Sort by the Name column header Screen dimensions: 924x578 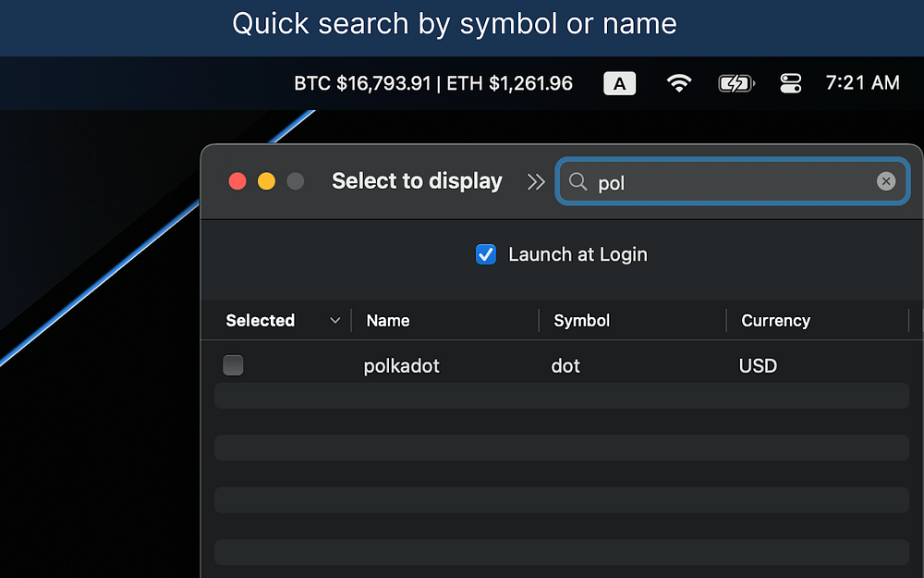(x=388, y=321)
